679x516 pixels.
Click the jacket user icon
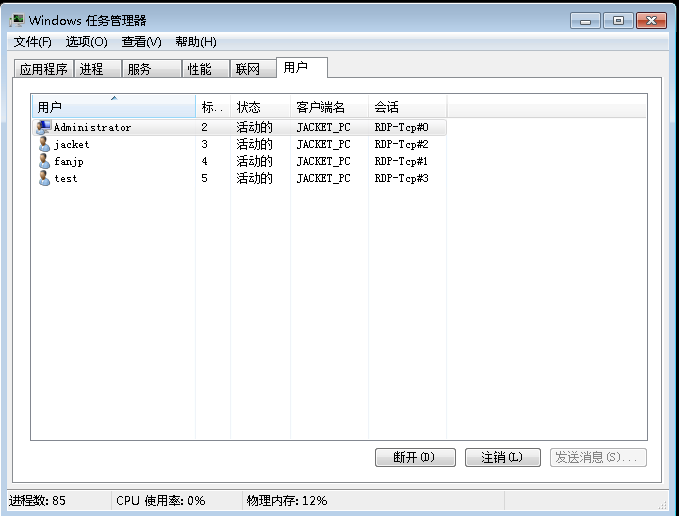coord(44,144)
